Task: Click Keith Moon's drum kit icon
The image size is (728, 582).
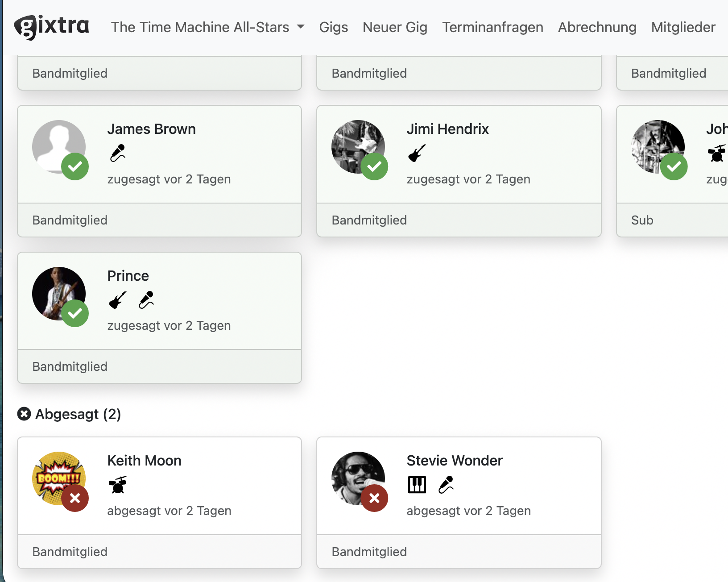Action: pyautogui.click(x=118, y=485)
